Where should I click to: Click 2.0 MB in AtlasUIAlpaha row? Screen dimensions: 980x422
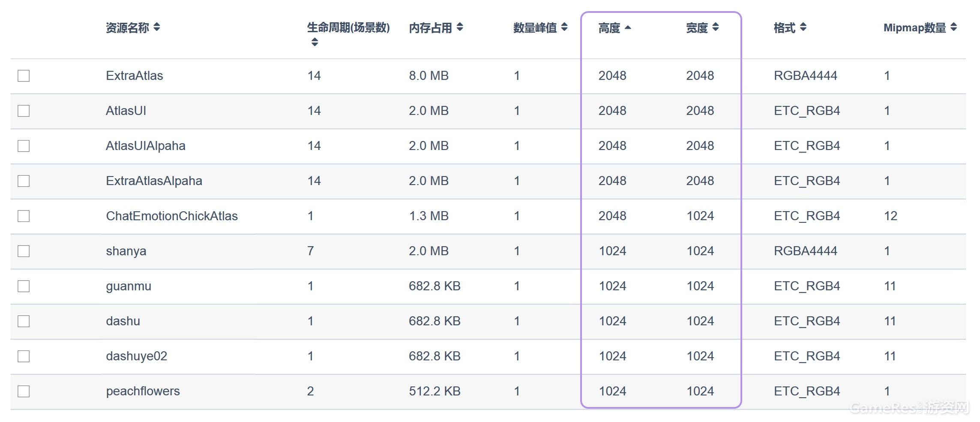tap(429, 146)
